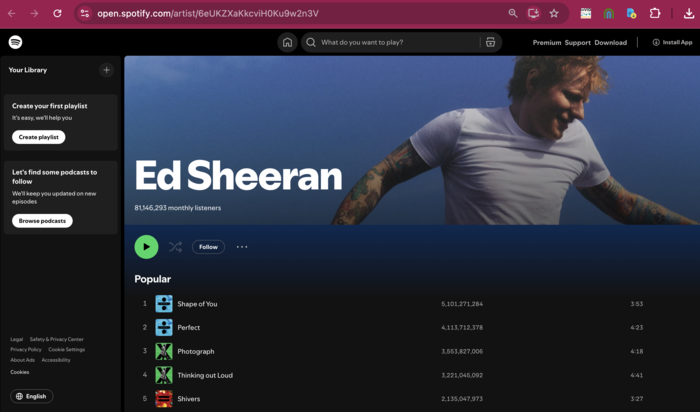Open Thinking out Loud album cover thumbnail
The image size is (700, 412).
[x=164, y=375]
